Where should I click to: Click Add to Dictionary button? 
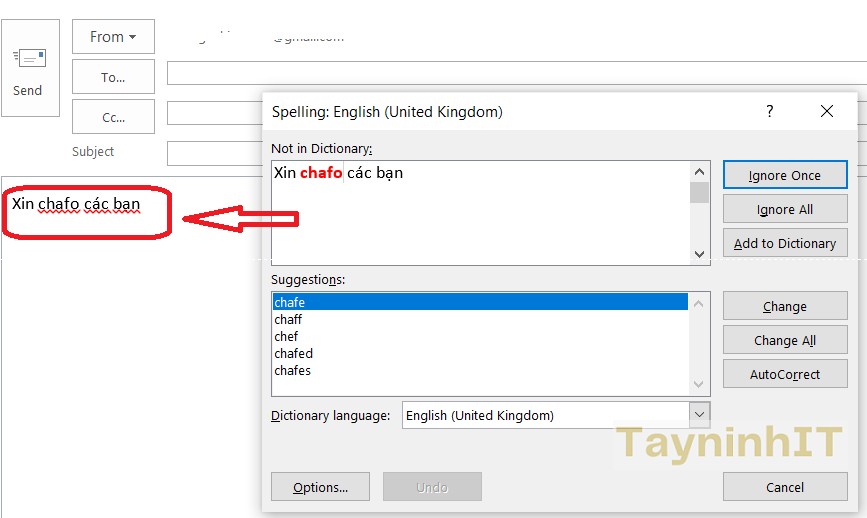click(x=784, y=243)
